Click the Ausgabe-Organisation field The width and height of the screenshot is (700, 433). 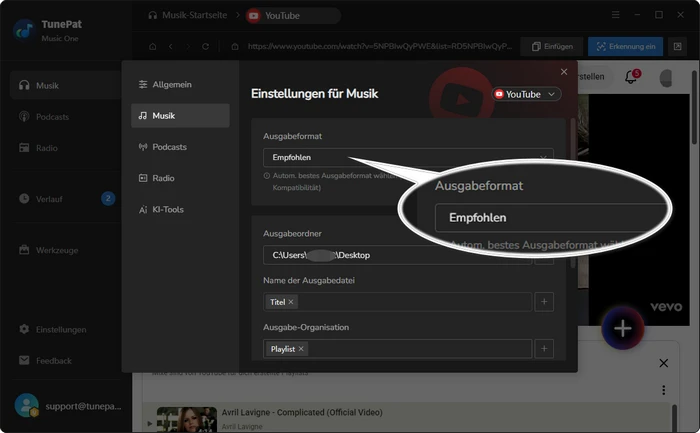(x=397, y=349)
